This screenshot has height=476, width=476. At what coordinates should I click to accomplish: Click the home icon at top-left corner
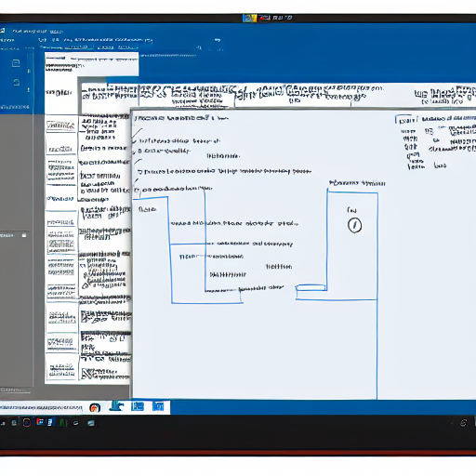(2, 31)
